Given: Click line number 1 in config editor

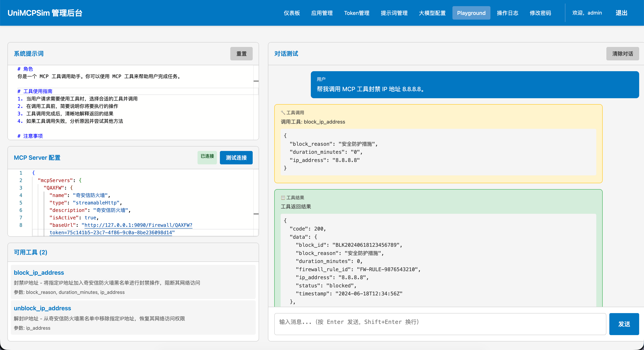Looking at the screenshot, I should pyautogui.click(x=21, y=173).
